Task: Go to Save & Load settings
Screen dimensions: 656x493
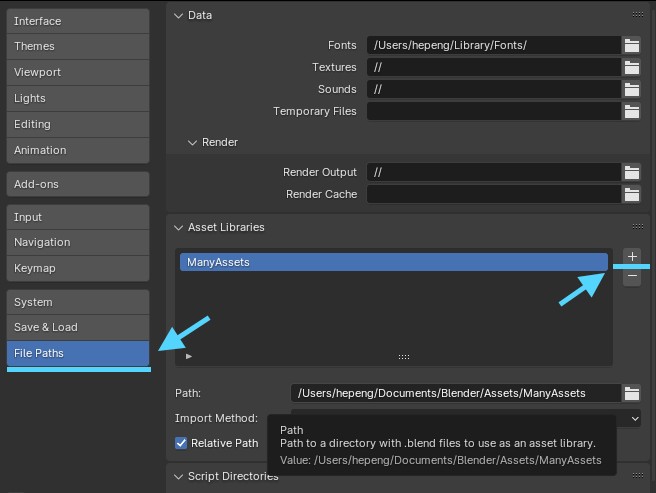Action: tap(78, 327)
